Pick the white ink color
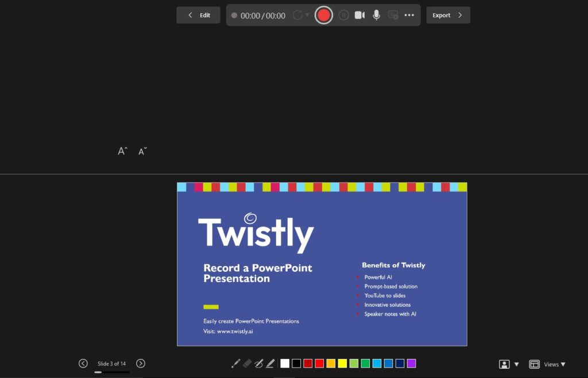The image size is (588, 378). (x=285, y=364)
